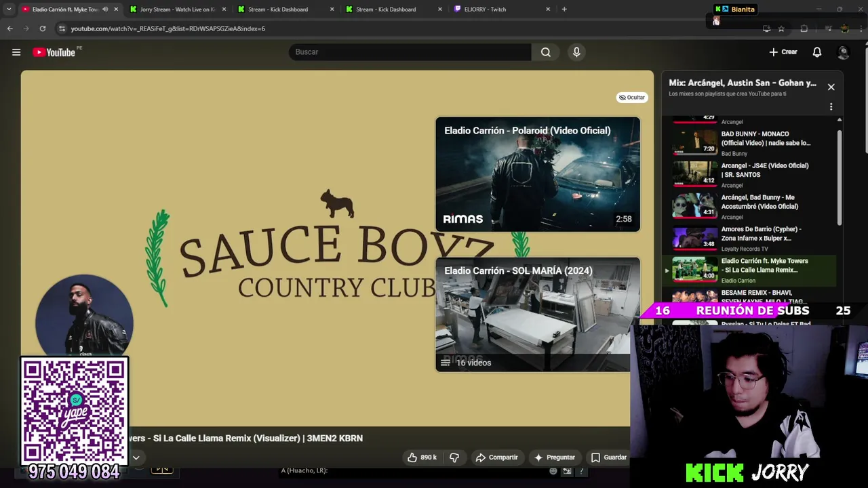Click the Loyalty Records TV channel name
This screenshot has width=868, height=488.
[x=745, y=249]
